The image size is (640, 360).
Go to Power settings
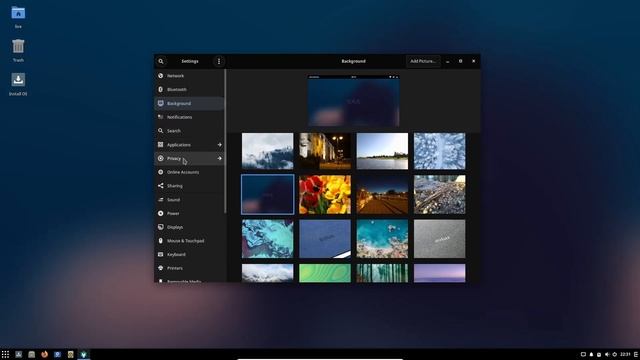click(189, 213)
